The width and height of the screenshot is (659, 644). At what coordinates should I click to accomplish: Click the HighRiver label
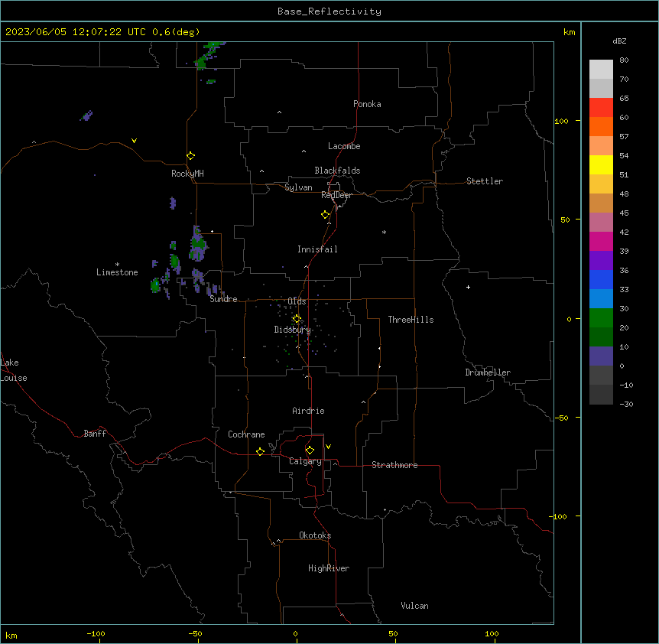[329, 568]
